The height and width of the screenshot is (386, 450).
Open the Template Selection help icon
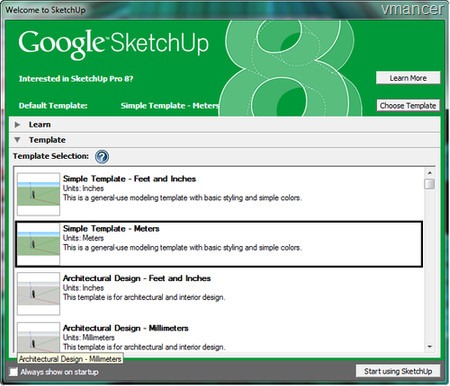102,156
